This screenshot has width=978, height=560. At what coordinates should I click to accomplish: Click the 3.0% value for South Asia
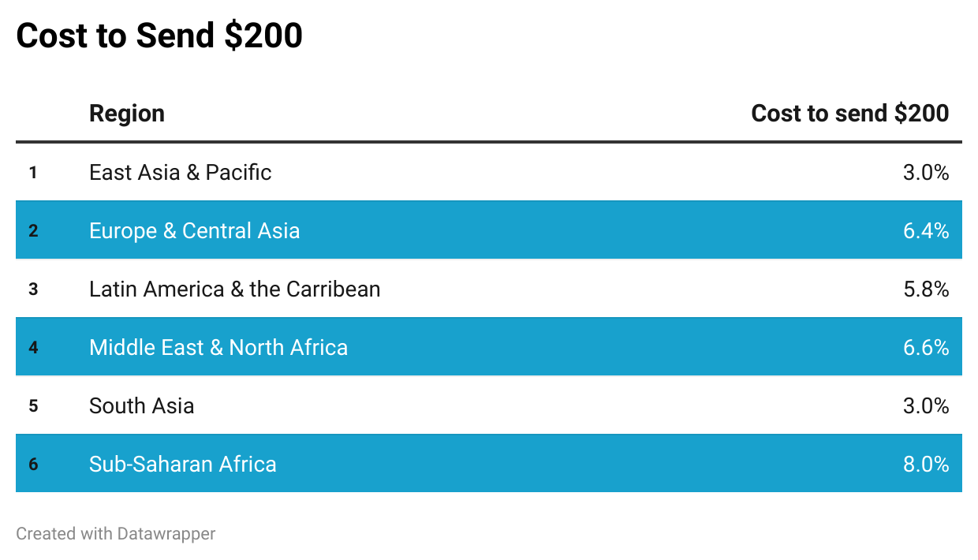pos(925,405)
